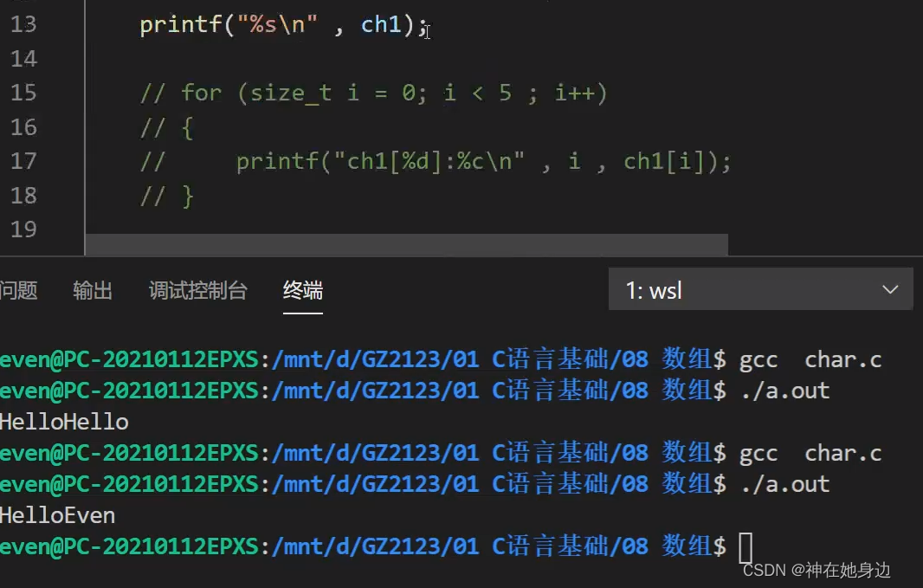Click the HelloEven output line in terminal
The image size is (923, 588).
[58, 514]
